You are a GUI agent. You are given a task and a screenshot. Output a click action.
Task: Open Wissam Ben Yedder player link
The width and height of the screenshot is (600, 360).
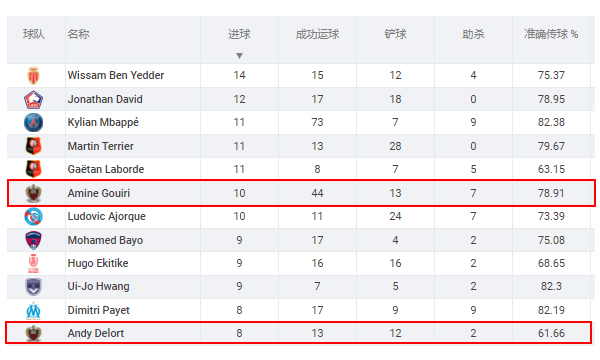(x=116, y=75)
